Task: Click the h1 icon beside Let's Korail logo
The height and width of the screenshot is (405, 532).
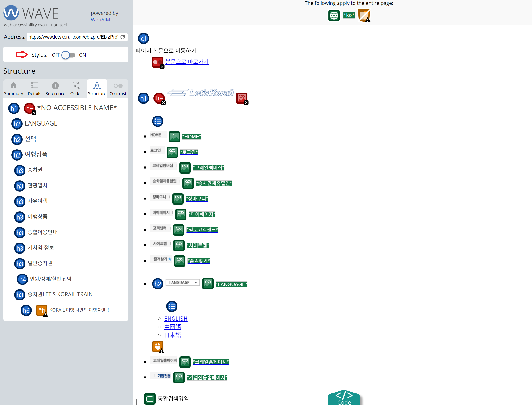Action: [143, 98]
